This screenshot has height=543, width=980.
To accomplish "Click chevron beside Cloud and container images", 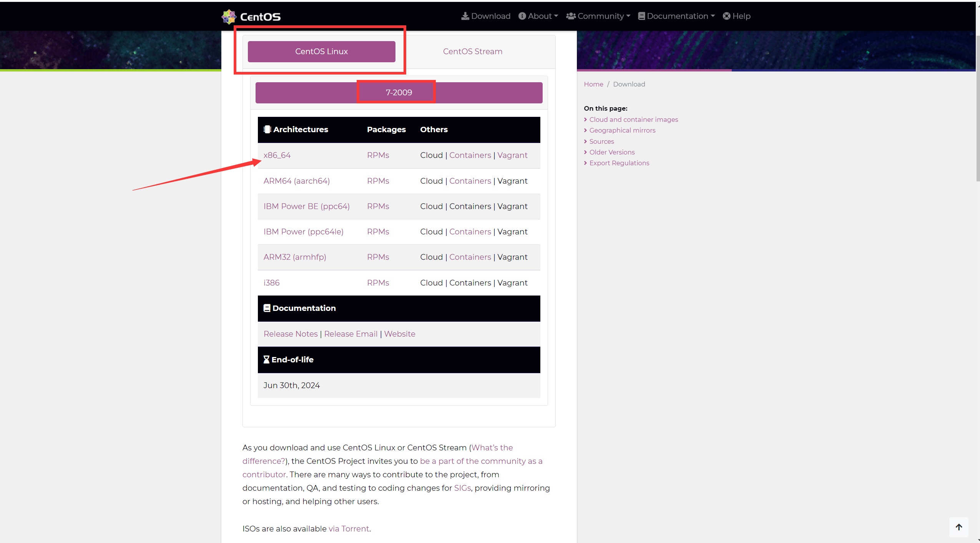I will pos(585,120).
